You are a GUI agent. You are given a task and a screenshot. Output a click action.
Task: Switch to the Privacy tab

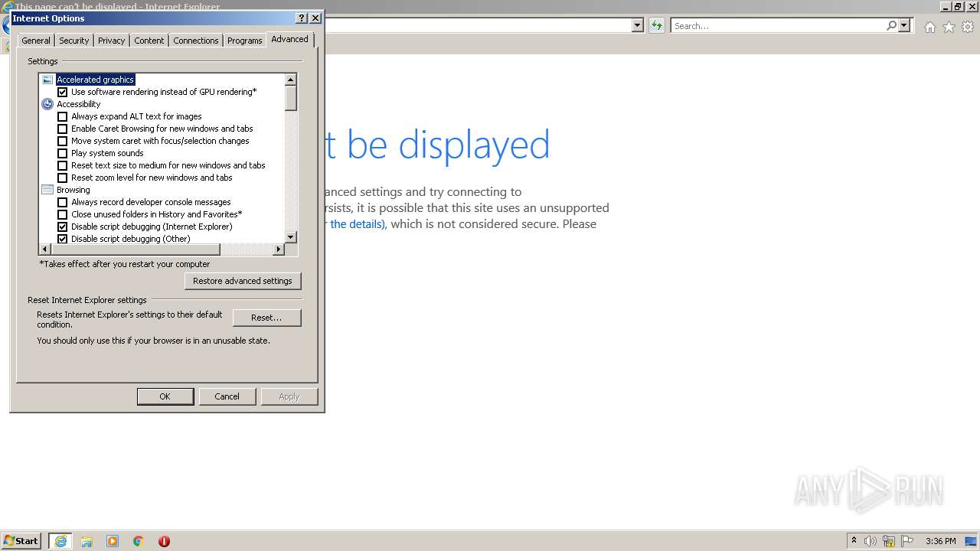coord(111,41)
